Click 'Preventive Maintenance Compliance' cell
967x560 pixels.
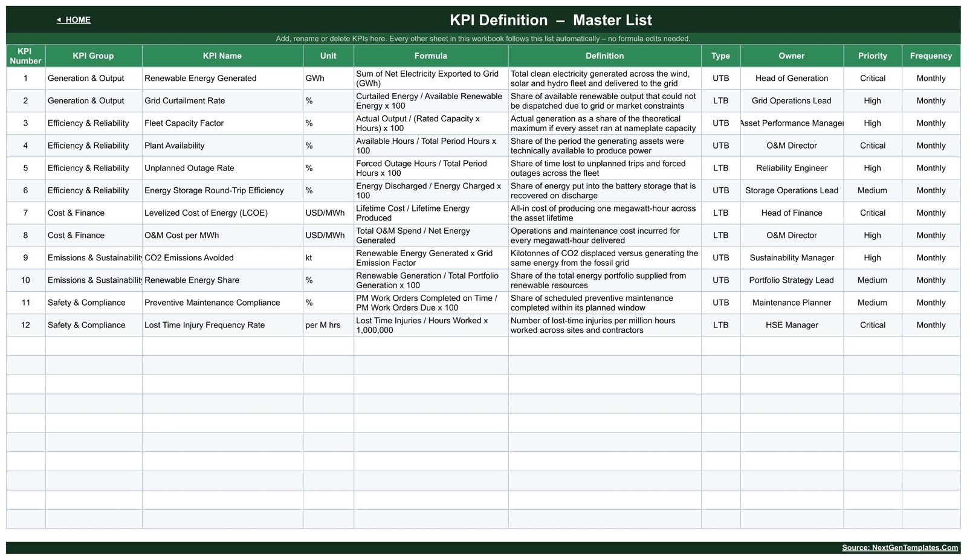222,302
